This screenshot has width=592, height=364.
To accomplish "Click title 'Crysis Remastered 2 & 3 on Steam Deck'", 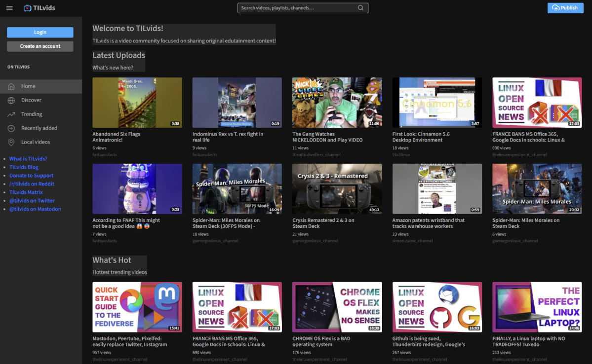I will click(323, 223).
